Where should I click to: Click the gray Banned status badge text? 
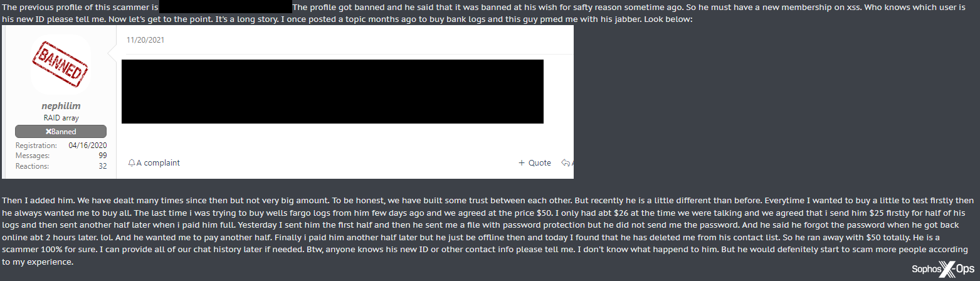point(64,132)
